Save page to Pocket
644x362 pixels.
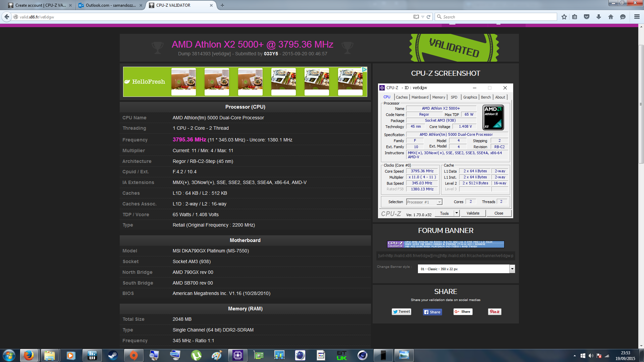click(587, 17)
